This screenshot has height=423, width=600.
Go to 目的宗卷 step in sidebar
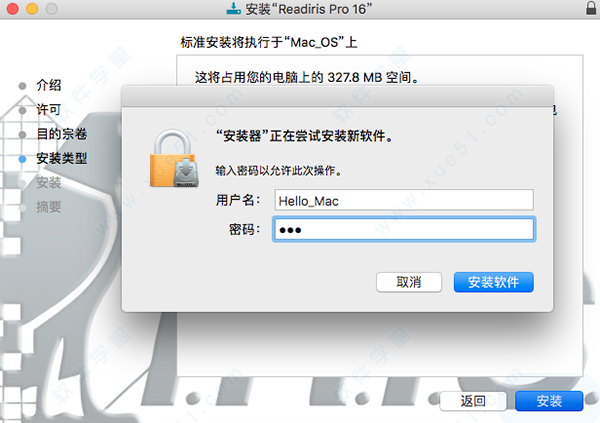[62, 134]
